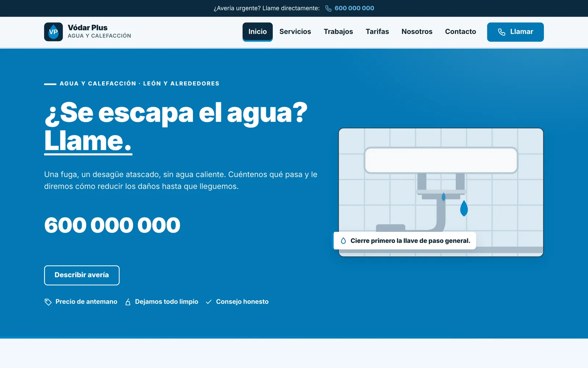Click the Vódar Plus VP logo icon
Viewport: 588px width, 368px height.
coord(53,32)
